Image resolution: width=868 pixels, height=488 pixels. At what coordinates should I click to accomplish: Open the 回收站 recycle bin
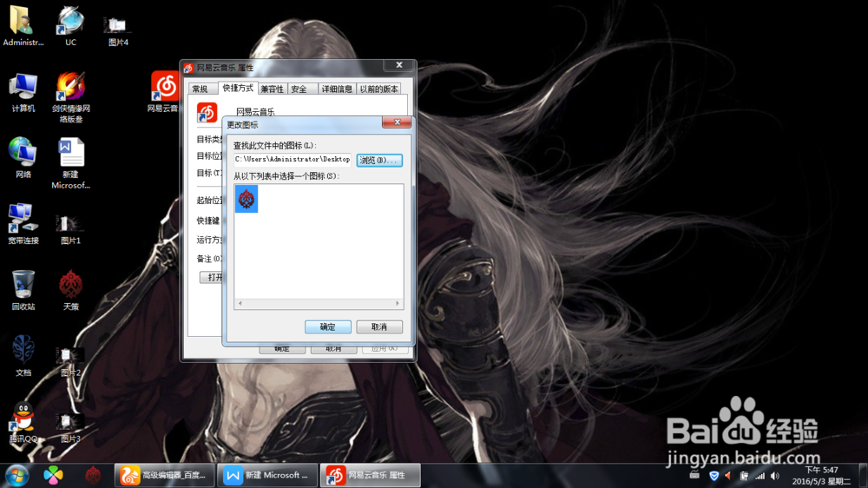point(23,290)
